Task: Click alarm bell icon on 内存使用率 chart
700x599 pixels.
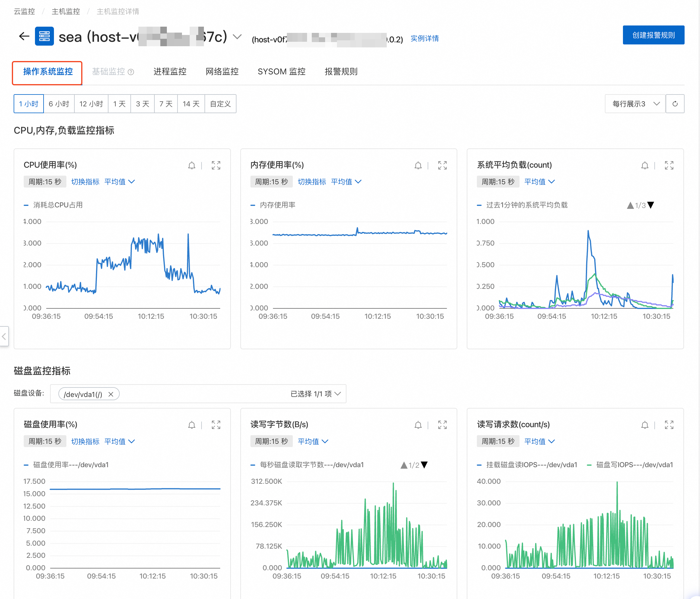Action: pyautogui.click(x=418, y=166)
